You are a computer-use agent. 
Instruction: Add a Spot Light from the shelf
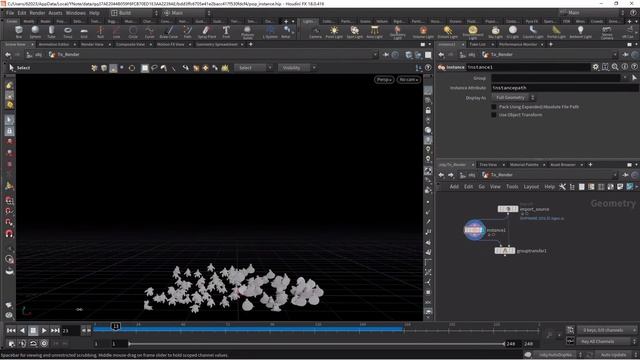354,31
